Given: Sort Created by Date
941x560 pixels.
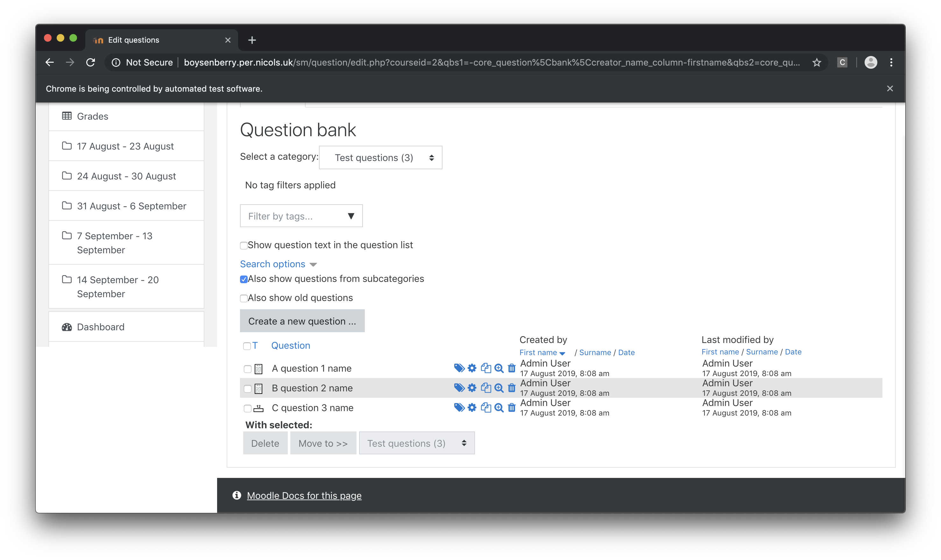Looking at the screenshot, I should (x=626, y=352).
